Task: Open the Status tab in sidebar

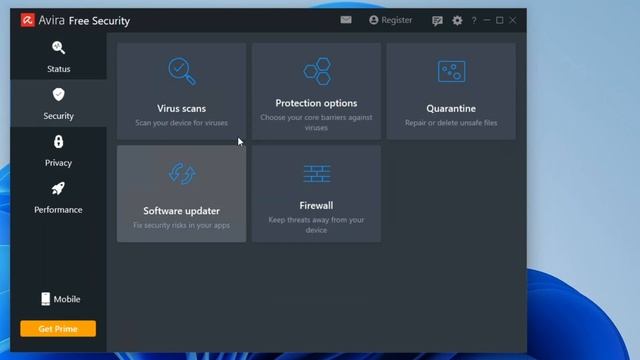Action: 58,56
